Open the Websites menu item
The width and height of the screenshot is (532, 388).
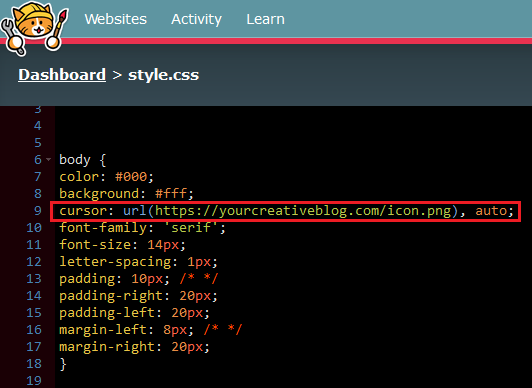click(x=116, y=19)
